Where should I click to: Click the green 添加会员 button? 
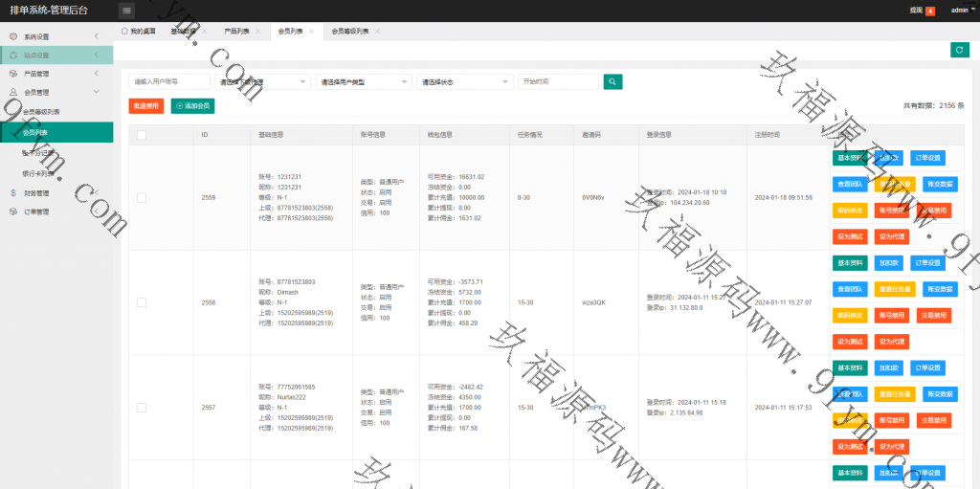(192, 105)
